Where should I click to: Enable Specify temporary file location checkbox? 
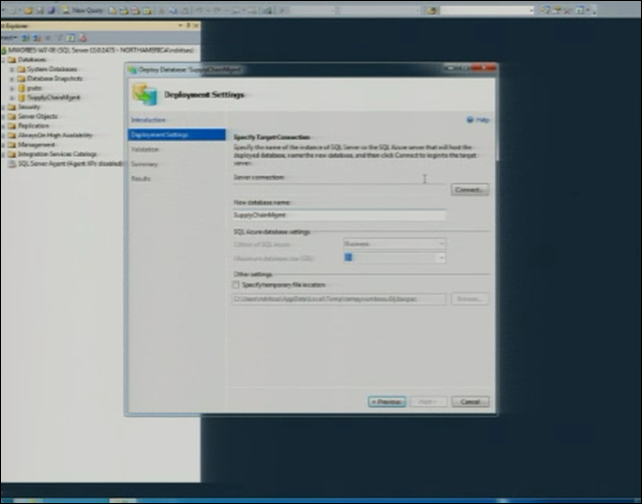point(236,285)
